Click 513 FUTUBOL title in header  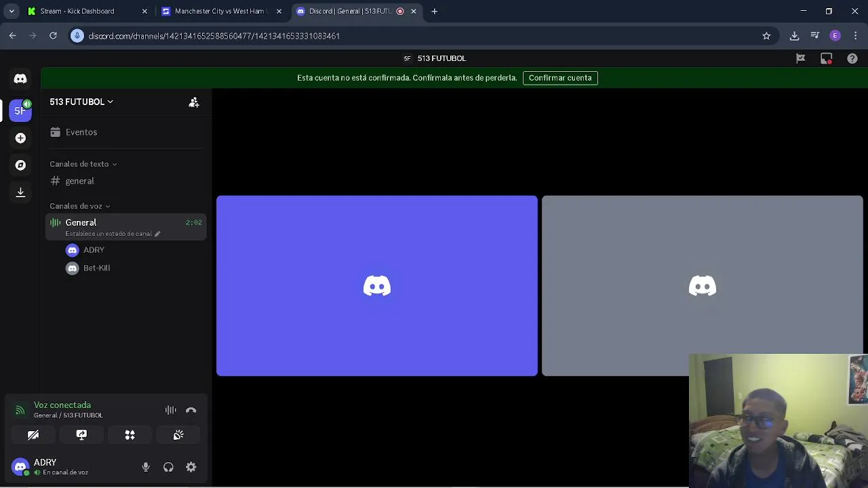coord(441,59)
